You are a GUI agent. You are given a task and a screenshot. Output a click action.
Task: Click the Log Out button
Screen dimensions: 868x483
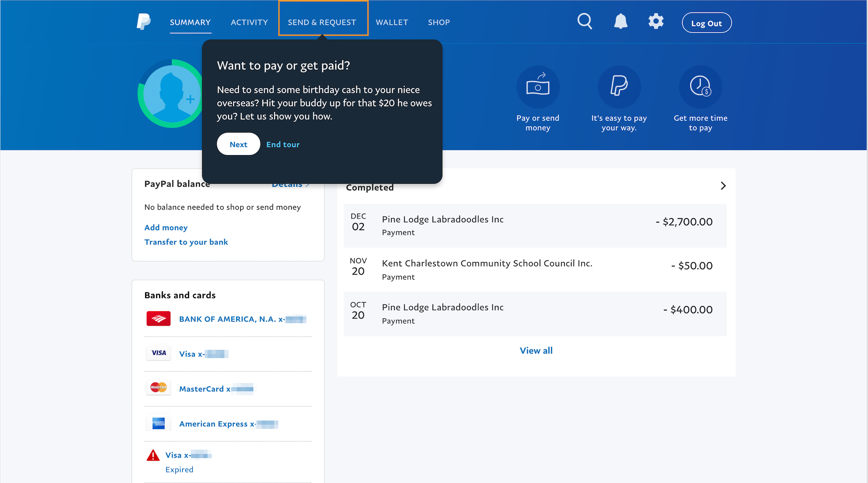pyautogui.click(x=707, y=23)
